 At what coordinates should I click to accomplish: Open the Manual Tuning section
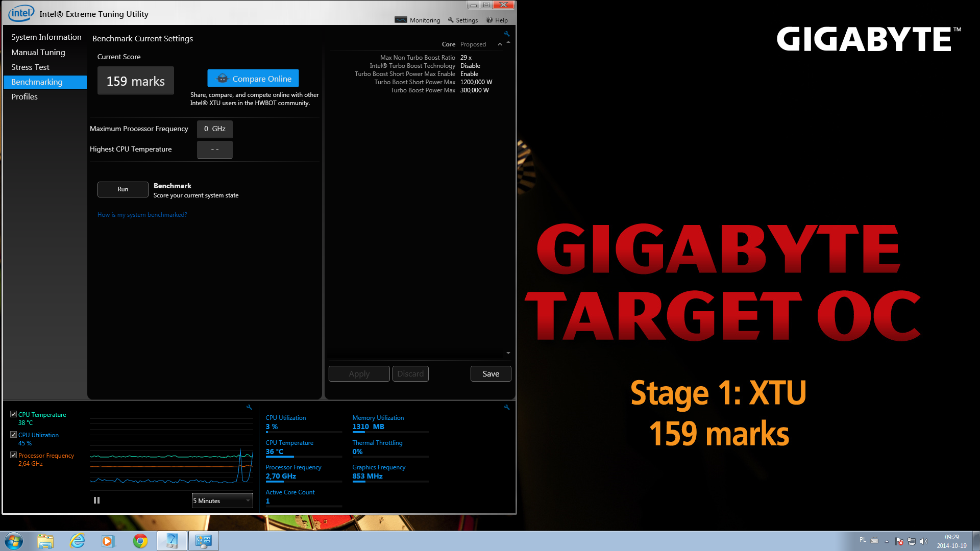pos(38,53)
